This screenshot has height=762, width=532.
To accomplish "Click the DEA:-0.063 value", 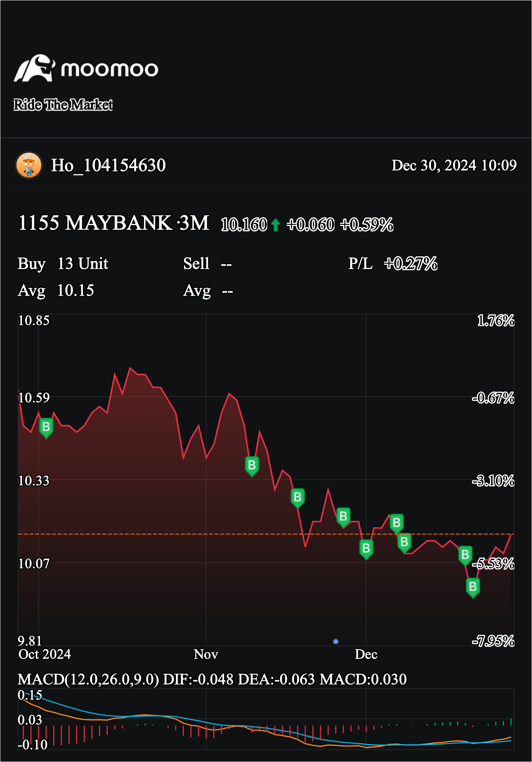I will click(276, 679).
